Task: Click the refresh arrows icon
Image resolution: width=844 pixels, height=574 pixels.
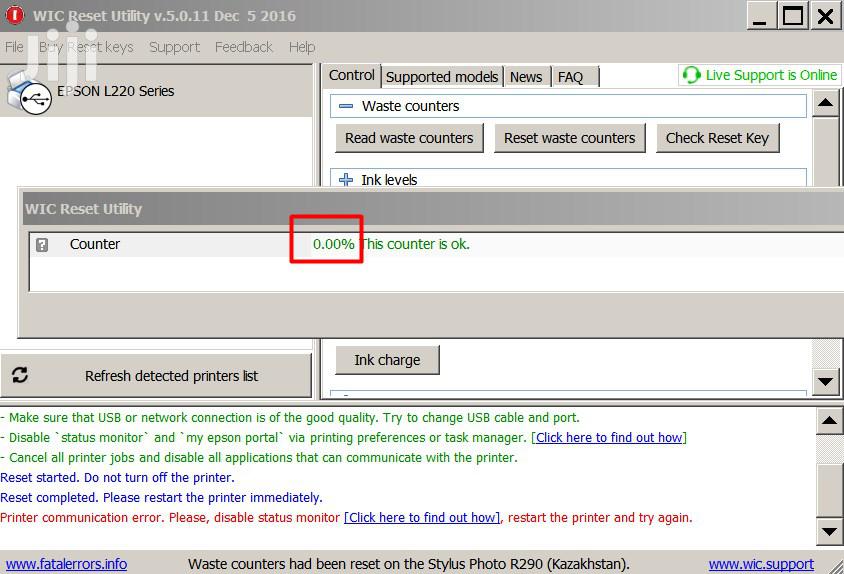Action: coord(20,375)
